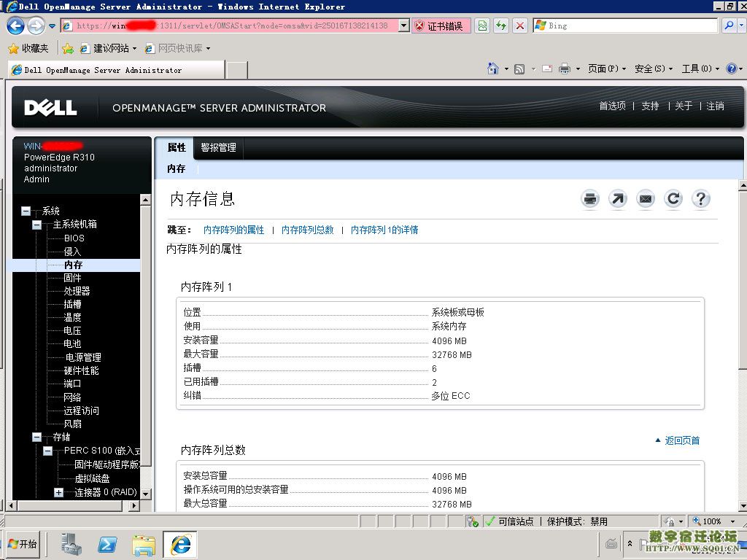Image resolution: width=747 pixels, height=560 pixels.
Task: Click tree pane horizontal scroll right arrow
Action: (135, 506)
